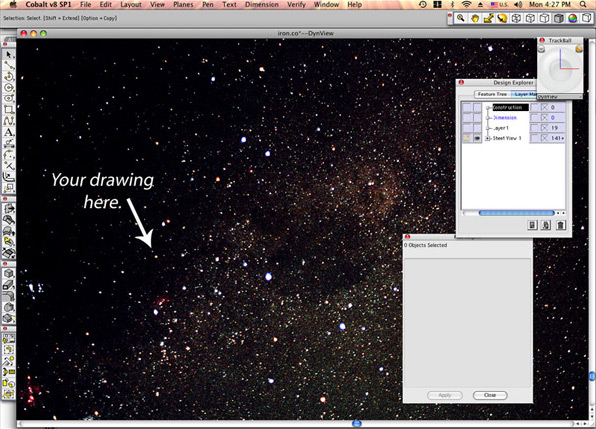Switch to the Feature Tree tab
Viewport: 596px width, 429px height.
click(492, 94)
